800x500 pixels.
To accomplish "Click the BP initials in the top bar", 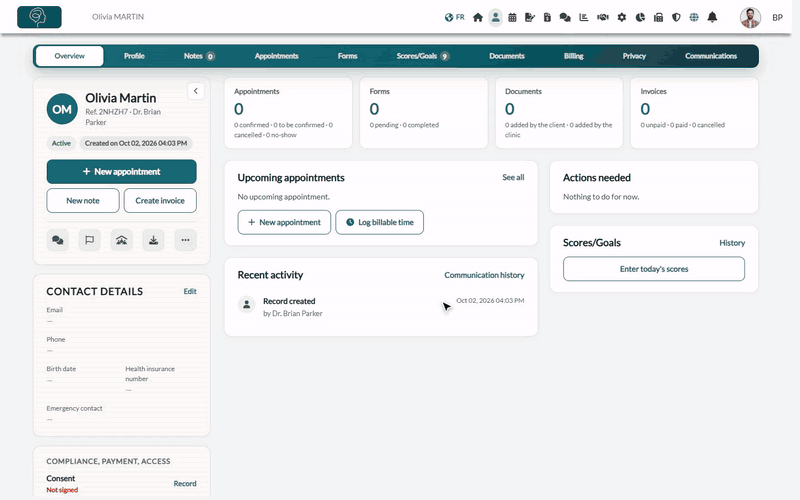I will click(x=777, y=17).
